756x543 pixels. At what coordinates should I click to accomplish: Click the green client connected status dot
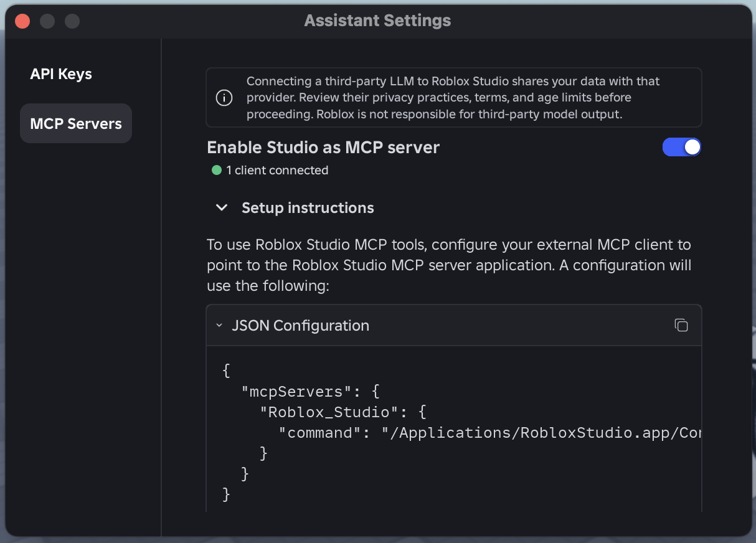217,170
